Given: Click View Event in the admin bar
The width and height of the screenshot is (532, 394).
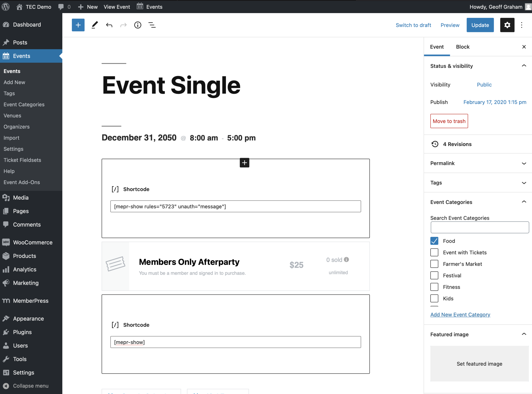Looking at the screenshot, I should (x=117, y=7).
